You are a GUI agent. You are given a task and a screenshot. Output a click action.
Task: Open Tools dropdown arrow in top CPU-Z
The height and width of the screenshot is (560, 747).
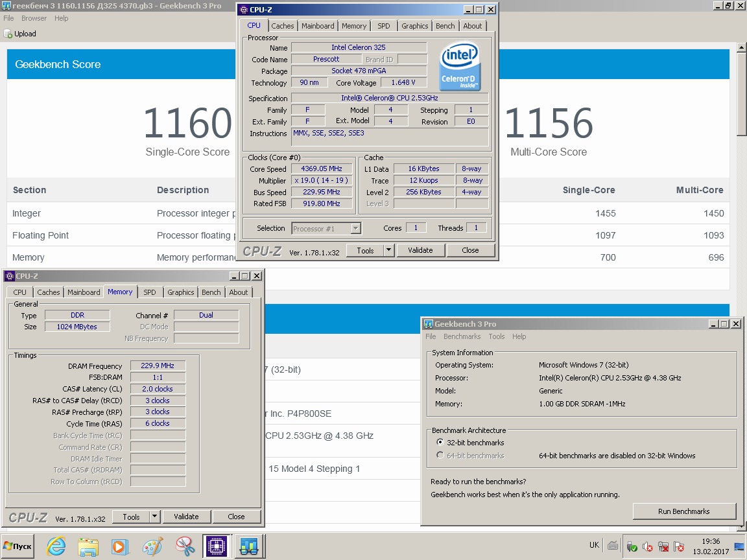click(x=389, y=250)
